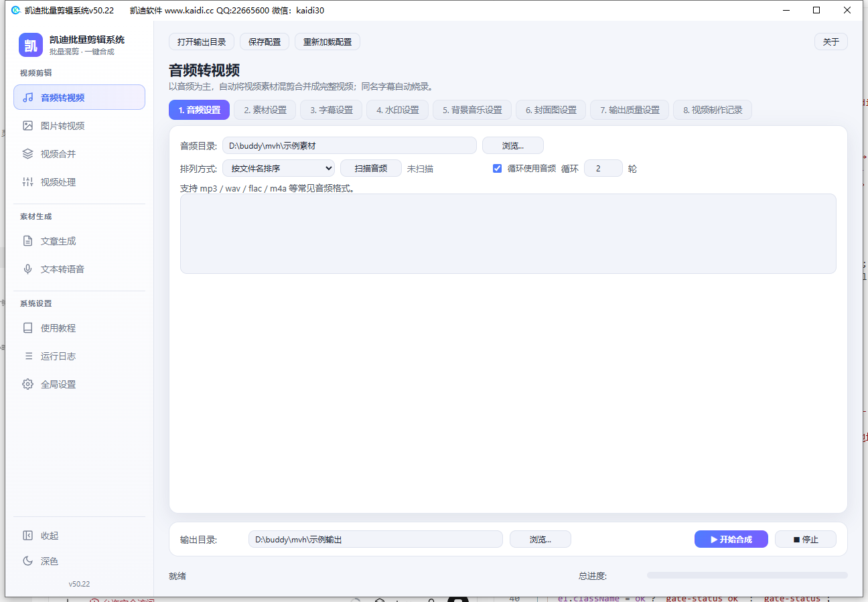Click the image icon next to 图片转视频
This screenshot has width=868, height=602.
tap(27, 125)
